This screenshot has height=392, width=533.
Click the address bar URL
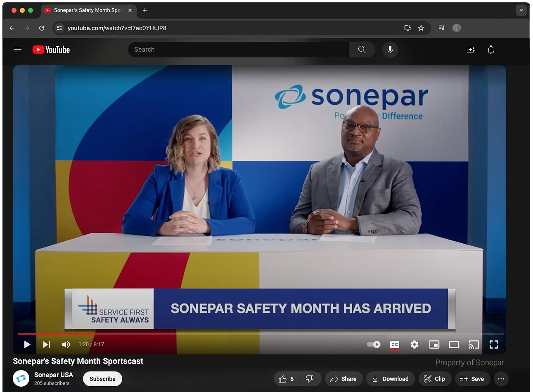coord(117,28)
